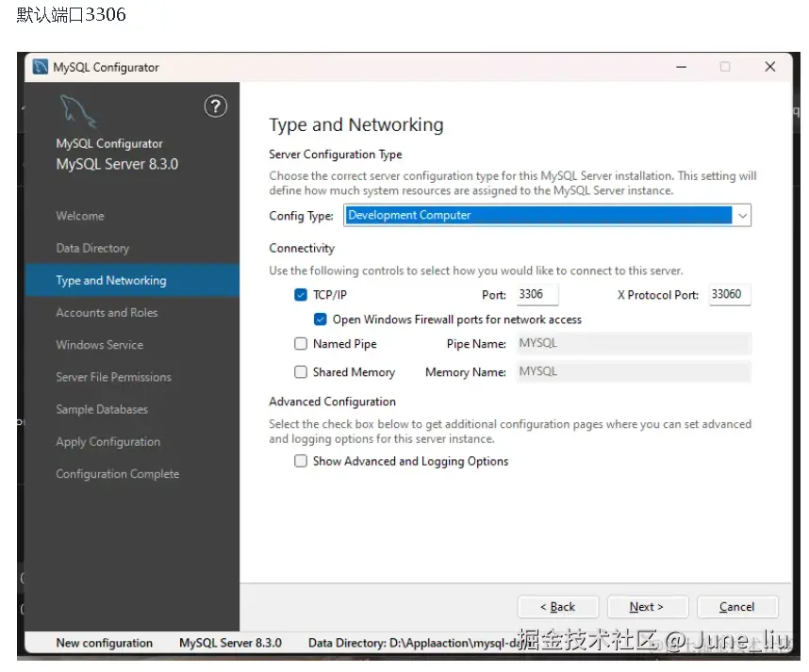Enable the Named Pipe checkbox

(x=300, y=343)
